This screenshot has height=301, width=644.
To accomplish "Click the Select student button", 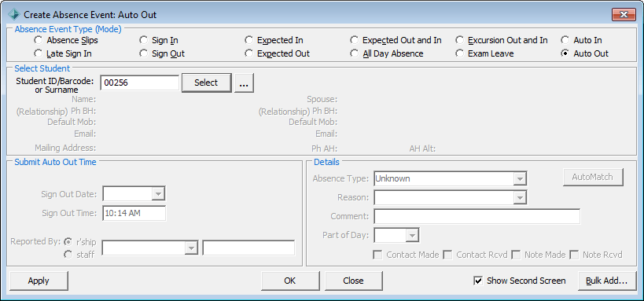I will tap(206, 83).
